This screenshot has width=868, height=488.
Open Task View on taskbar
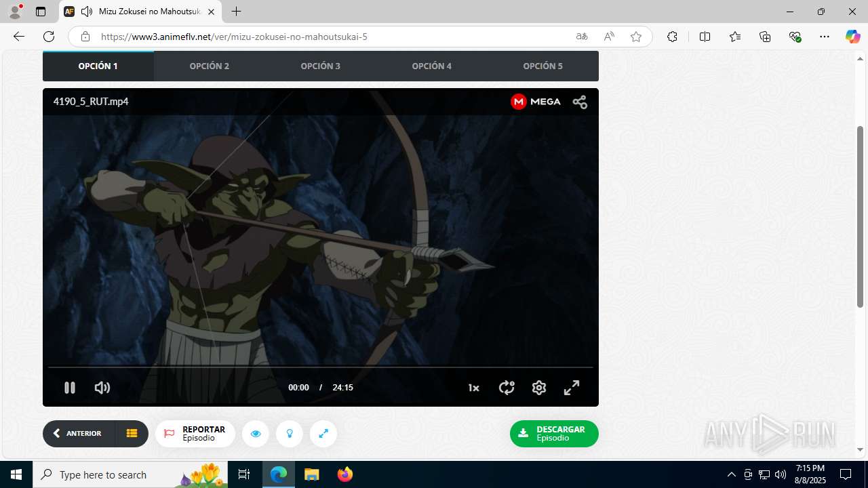[244, 474]
